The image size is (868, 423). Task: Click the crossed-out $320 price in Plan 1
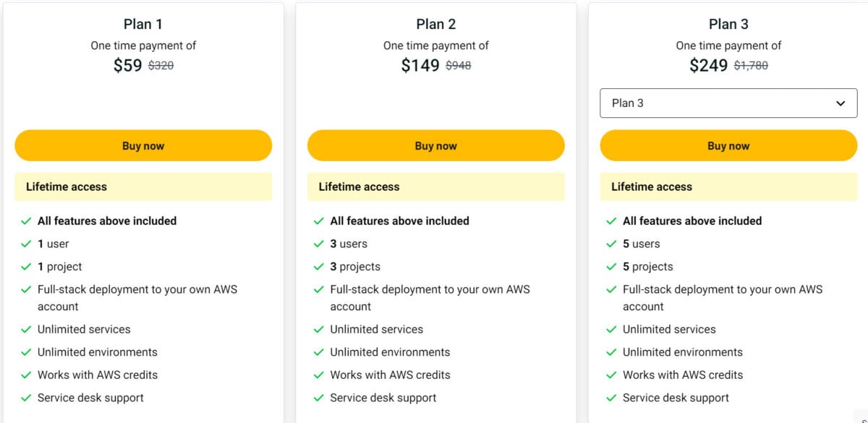[160, 64]
